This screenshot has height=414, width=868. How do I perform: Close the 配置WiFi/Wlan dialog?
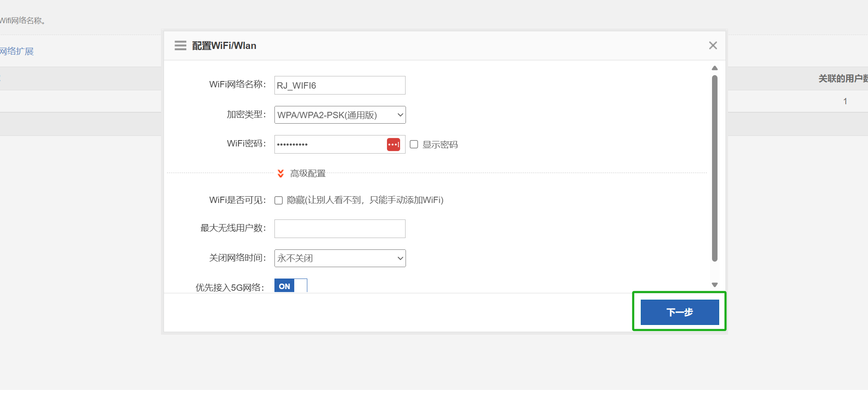point(713,46)
